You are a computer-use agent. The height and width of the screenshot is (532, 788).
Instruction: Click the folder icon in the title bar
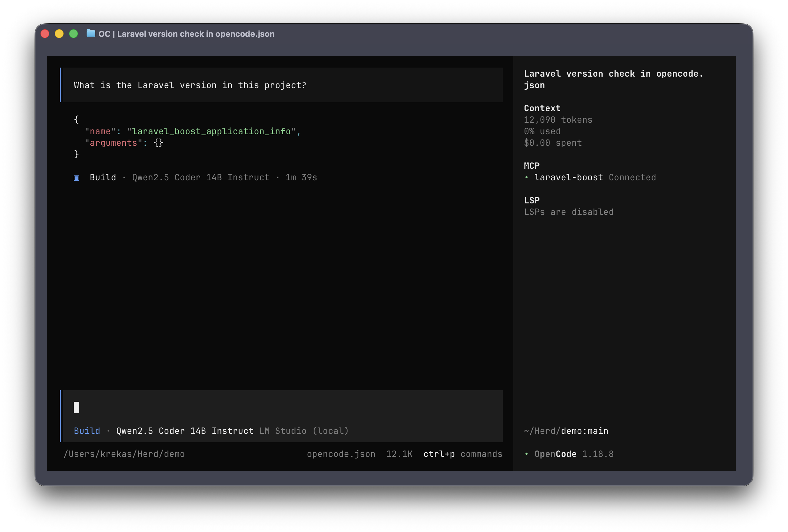click(x=91, y=33)
